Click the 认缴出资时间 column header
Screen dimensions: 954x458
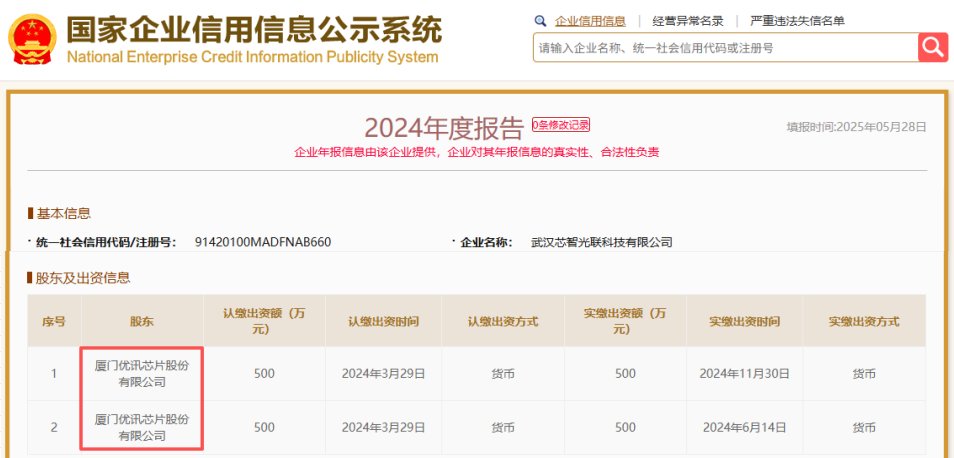coord(383,321)
